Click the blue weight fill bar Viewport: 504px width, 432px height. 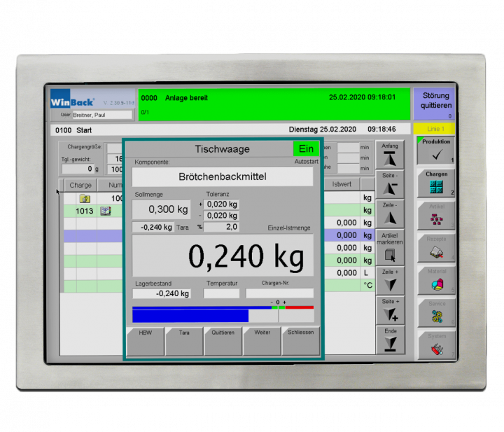[x=190, y=316]
